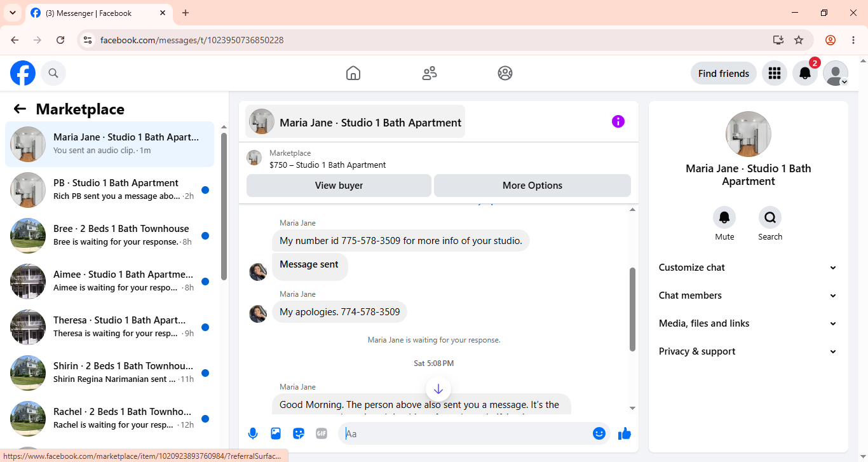This screenshot has width=868, height=462.
Task: Record a voice clip with microphone icon
Action: [253, 433]
